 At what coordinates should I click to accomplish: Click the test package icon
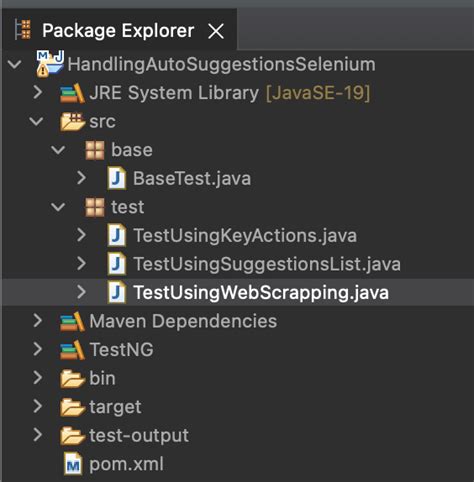click(95, 207)
